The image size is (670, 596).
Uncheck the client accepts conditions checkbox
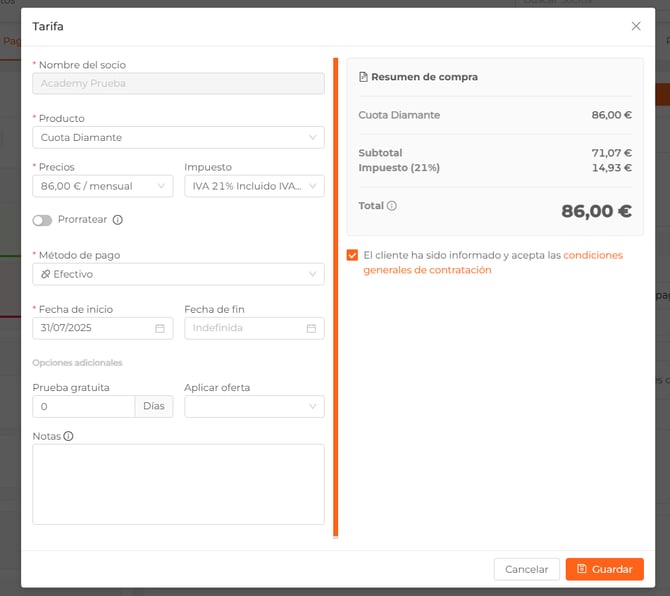click(352, 255)
